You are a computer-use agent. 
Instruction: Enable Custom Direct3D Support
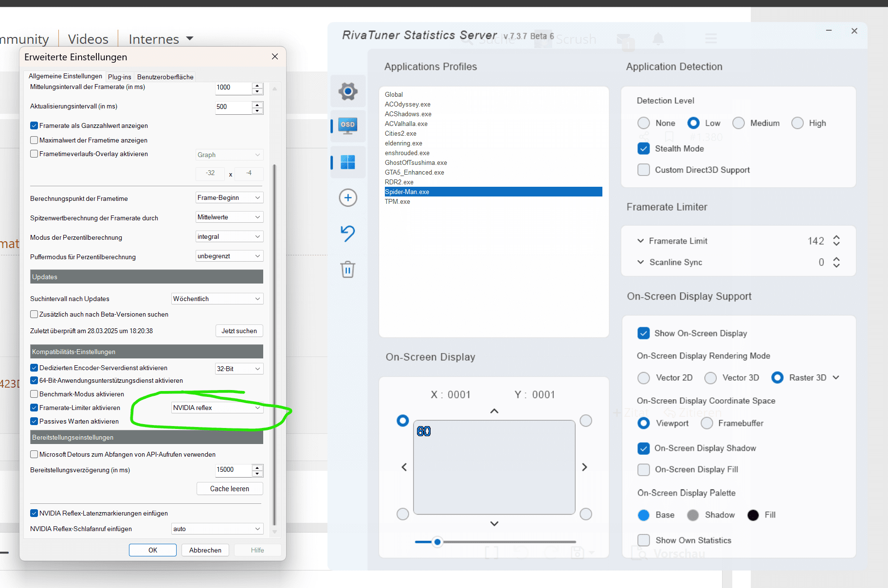[x=644, y=170]
